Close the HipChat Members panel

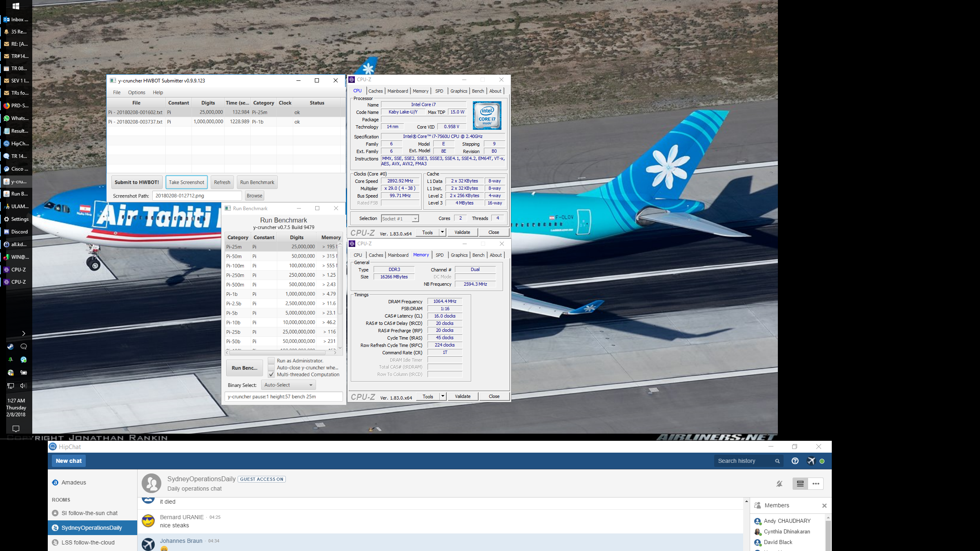(x=824, y=506)
